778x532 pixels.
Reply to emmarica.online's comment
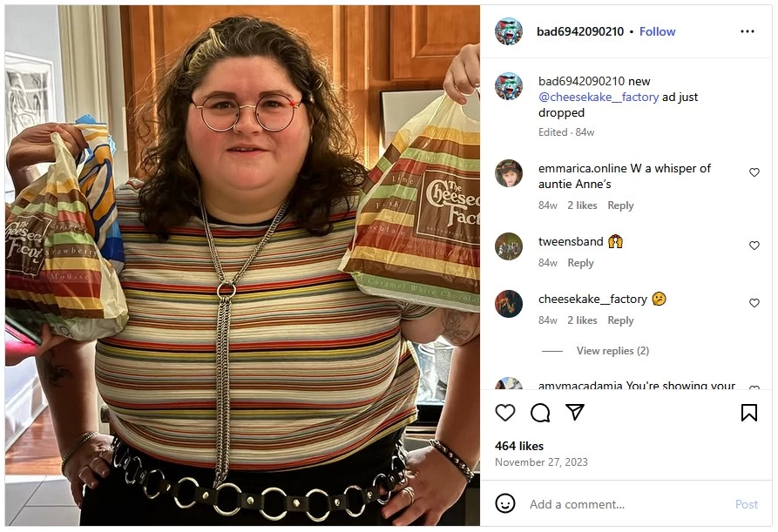point(620,205)
